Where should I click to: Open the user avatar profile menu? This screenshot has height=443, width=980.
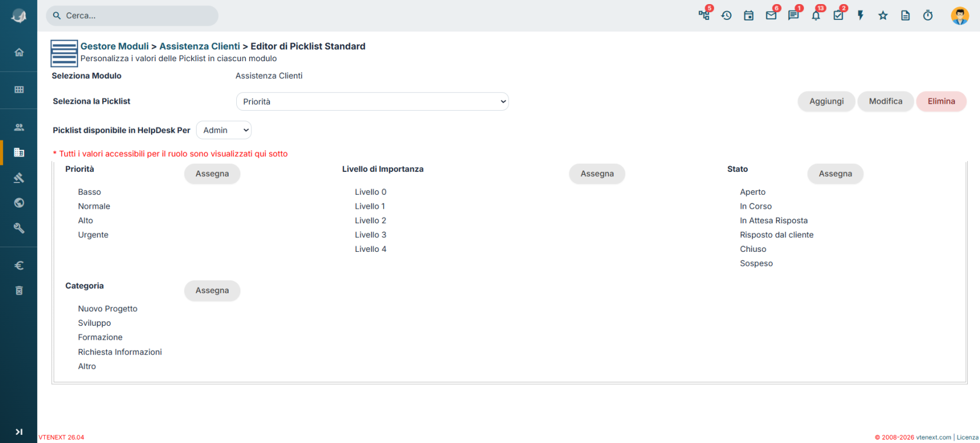(x=960, y=16)
